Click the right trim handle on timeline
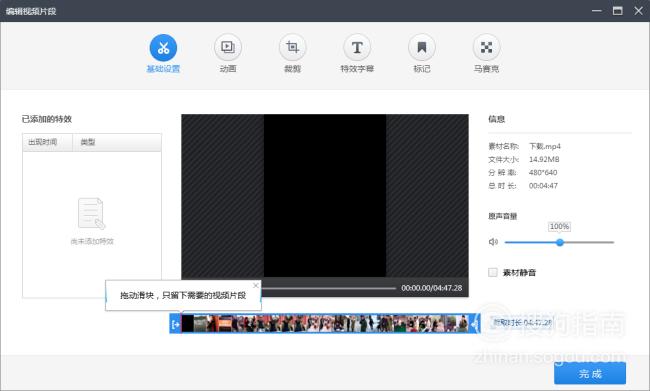Screen dimensions: 650x391 click(x=475, y=324)
